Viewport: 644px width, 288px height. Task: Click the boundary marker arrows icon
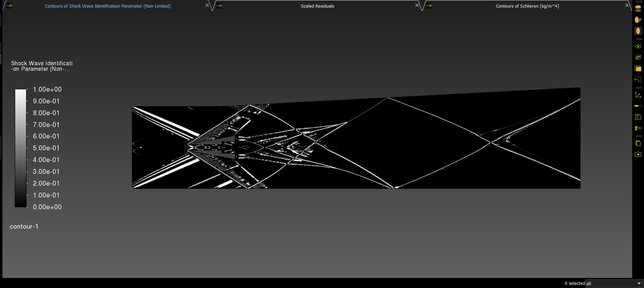pos(638,128)
